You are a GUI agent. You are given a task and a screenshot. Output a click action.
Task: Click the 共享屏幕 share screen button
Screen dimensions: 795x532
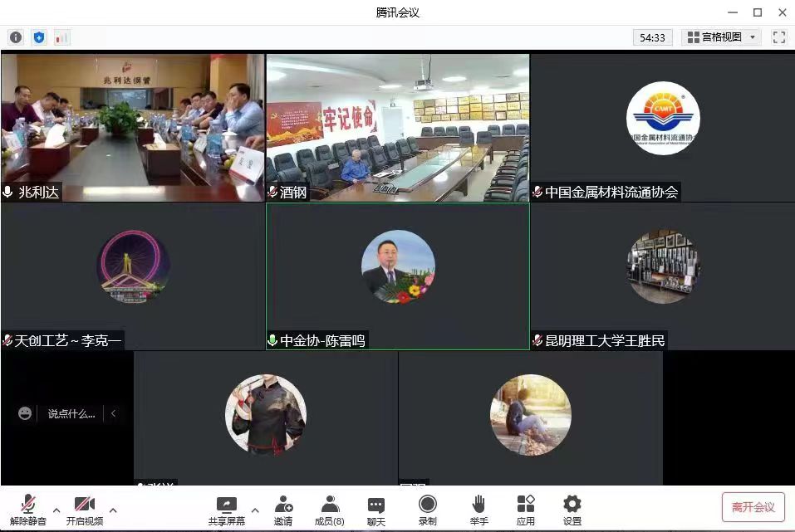tap(226, 510)
